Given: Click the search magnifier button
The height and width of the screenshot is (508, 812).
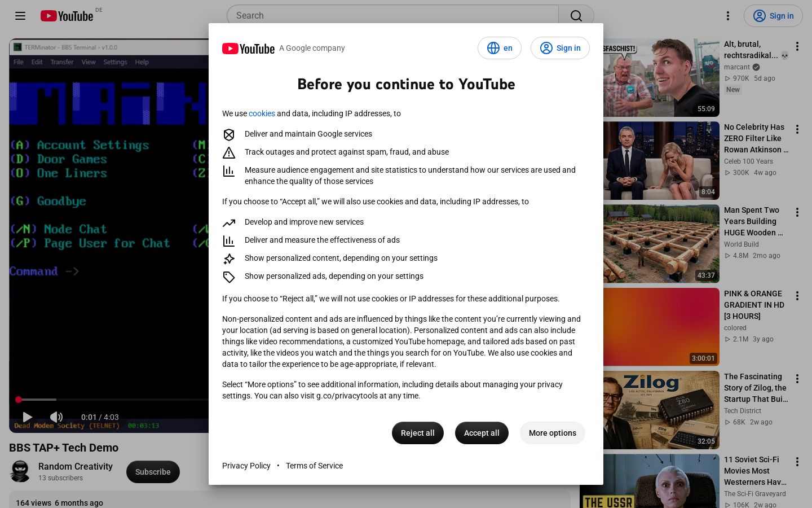Looking at the screenshot, I should coord(576,16).
